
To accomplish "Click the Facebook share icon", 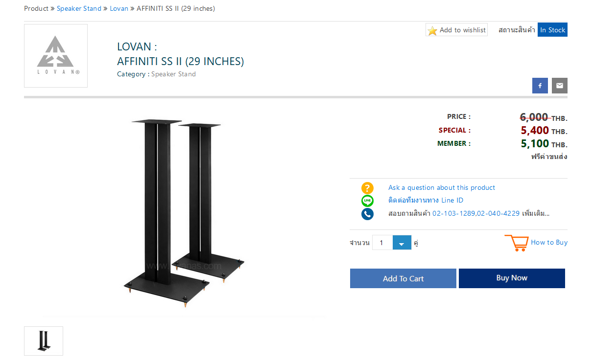I will pos(540,86).
